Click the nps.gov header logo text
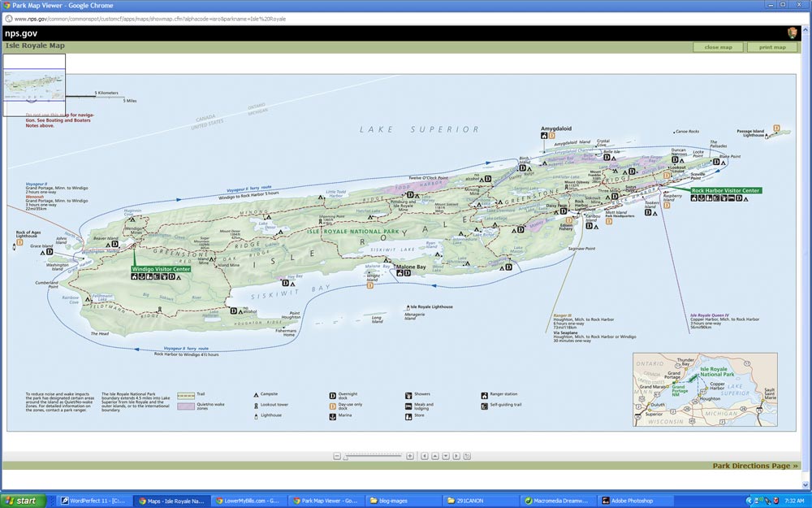Screen dimensions: 812x508 (21, 33)
